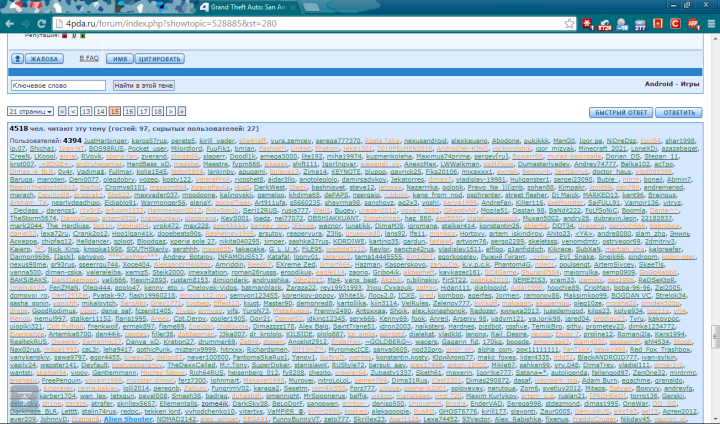Jump to first page with « button

click(x=62, y=112)
